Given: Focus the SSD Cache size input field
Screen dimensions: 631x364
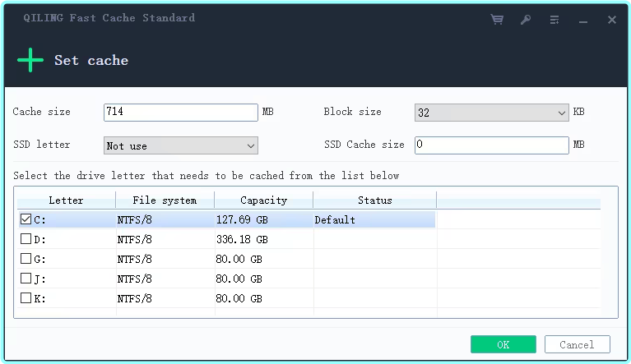Looking at the screenshot, I should [492, 145].
